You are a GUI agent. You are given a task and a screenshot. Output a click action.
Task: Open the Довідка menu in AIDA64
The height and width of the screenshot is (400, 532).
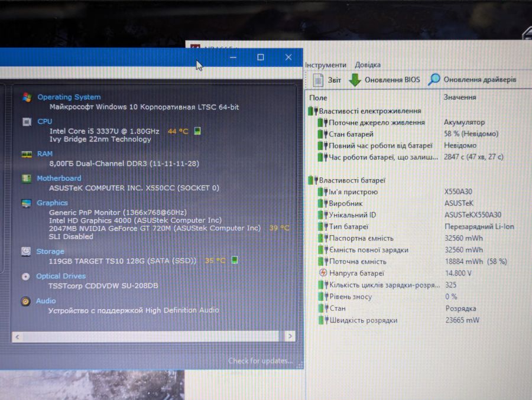coord(368,65)
